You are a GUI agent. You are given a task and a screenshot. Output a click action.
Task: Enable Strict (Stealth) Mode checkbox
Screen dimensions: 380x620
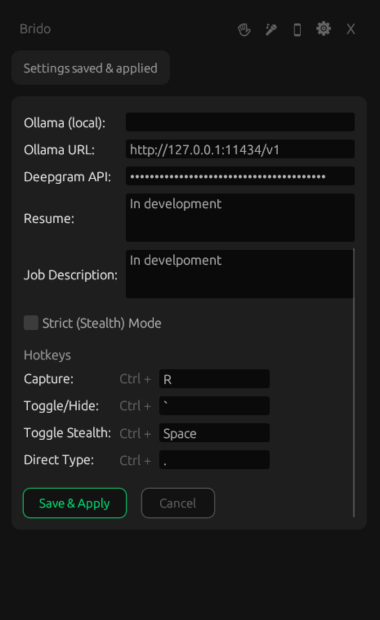click(31, 323)
